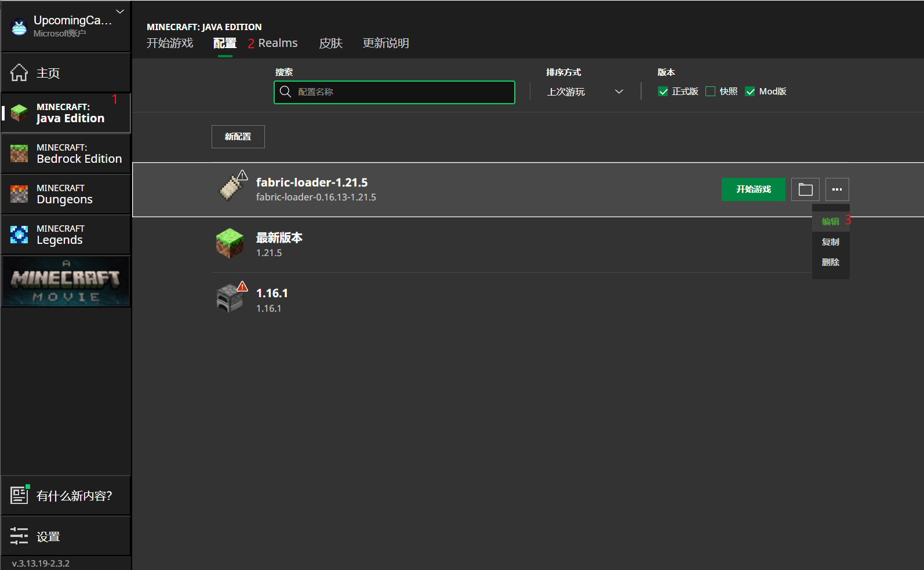924x570 pixels.
Task: Open the 上次游玩 sort dropdown
Action: tap(585, 92)
